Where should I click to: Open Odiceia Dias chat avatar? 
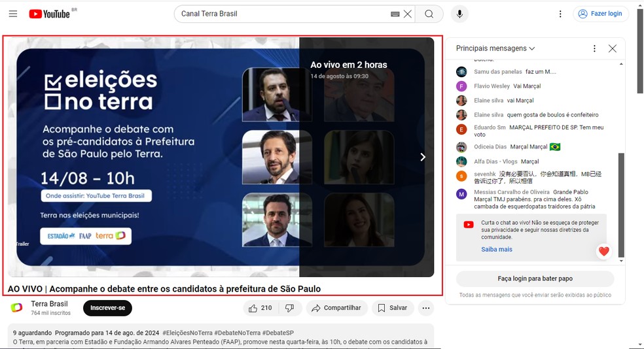click(461, 147)
